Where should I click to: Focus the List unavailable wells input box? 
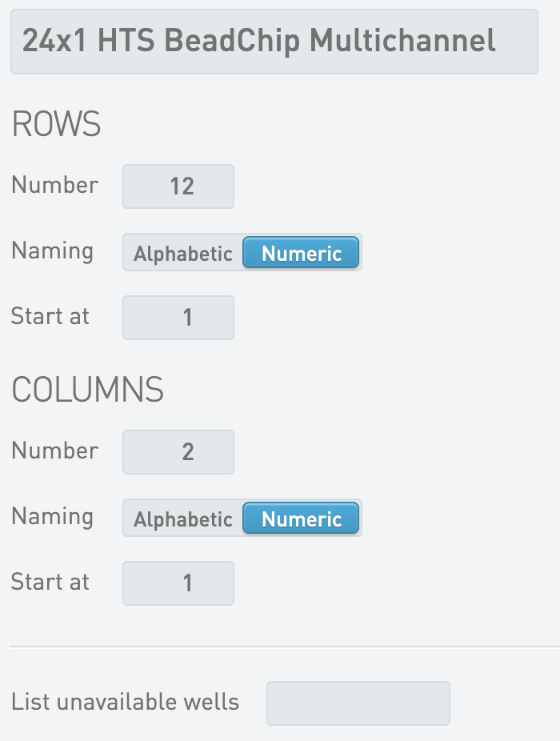[x=358, y=703]
